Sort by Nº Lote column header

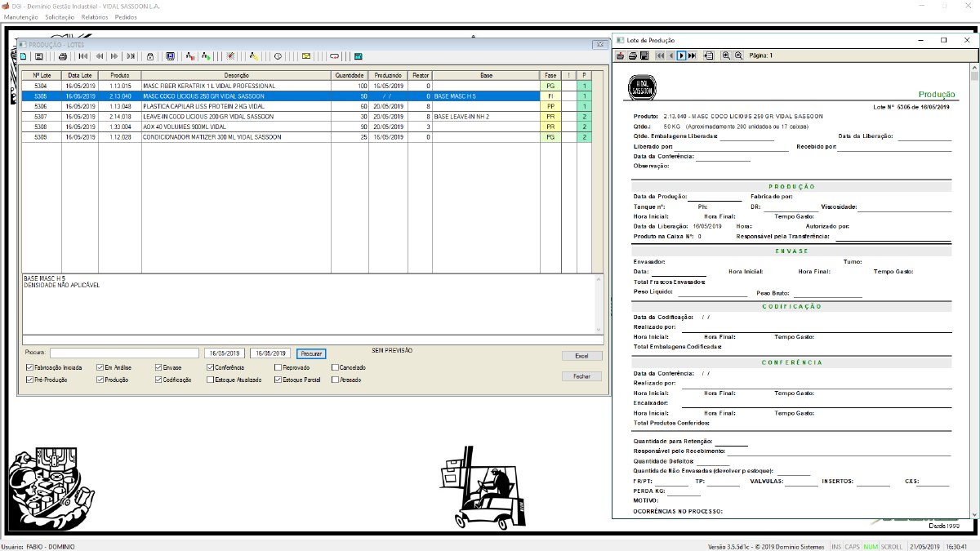click(x=42, y=75)
